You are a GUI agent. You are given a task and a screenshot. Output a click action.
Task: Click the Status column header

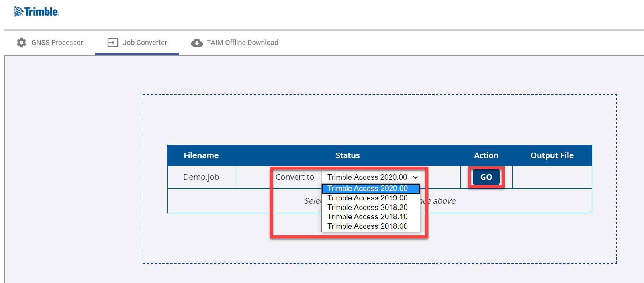pos(348,155)
